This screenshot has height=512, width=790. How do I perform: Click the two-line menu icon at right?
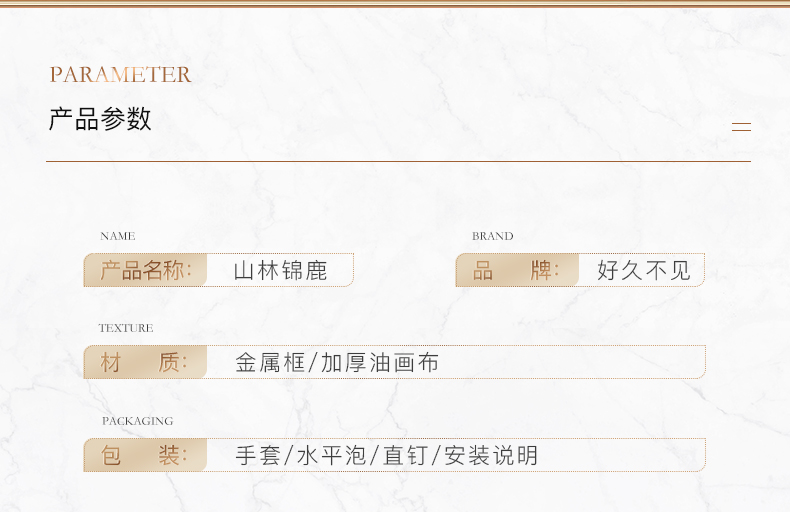741,127
